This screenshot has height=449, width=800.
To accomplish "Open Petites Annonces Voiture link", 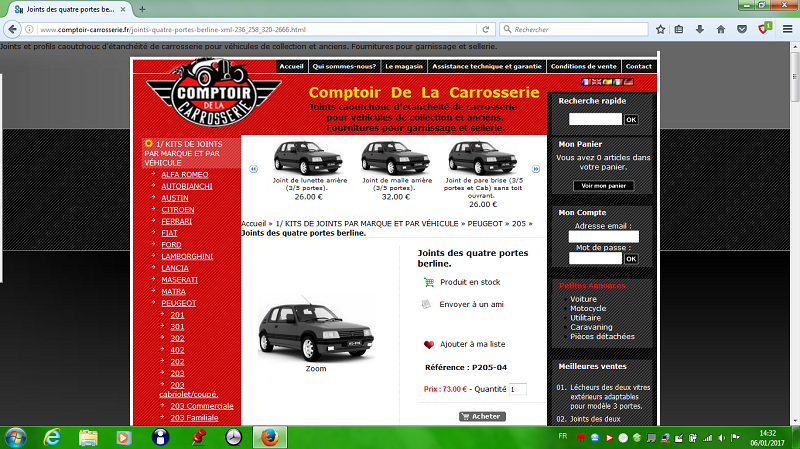I will click(x=583, y=299).
